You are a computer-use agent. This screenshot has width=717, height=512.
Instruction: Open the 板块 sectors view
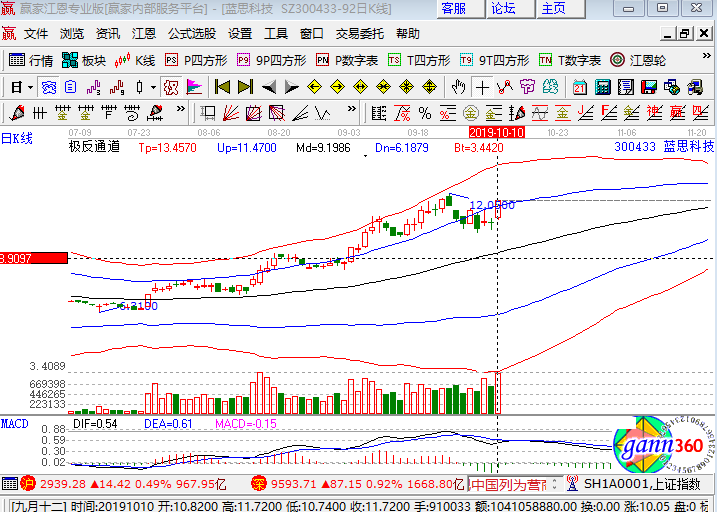point(84,60)
